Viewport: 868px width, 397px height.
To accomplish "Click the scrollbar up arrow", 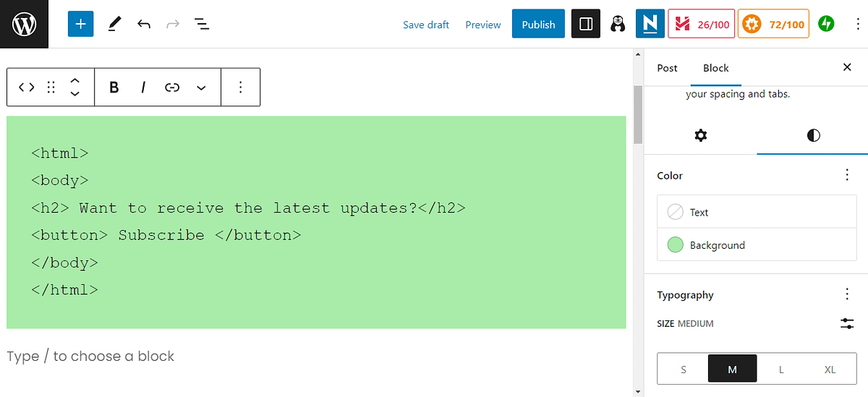I will (637, 54).
